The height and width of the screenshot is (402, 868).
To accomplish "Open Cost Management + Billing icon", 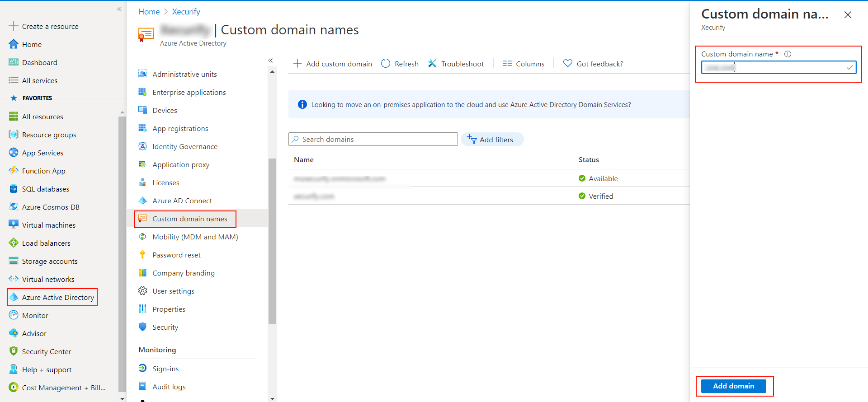I will tap(14, 388).
